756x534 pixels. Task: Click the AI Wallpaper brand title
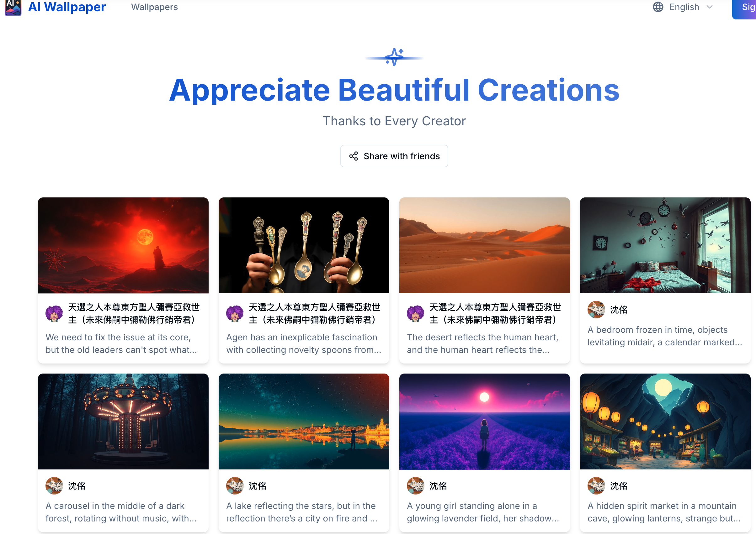tap(67, 7)
